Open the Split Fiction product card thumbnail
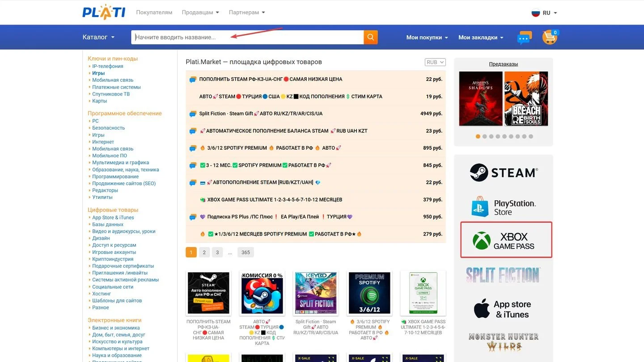 [x=316, y=293]
